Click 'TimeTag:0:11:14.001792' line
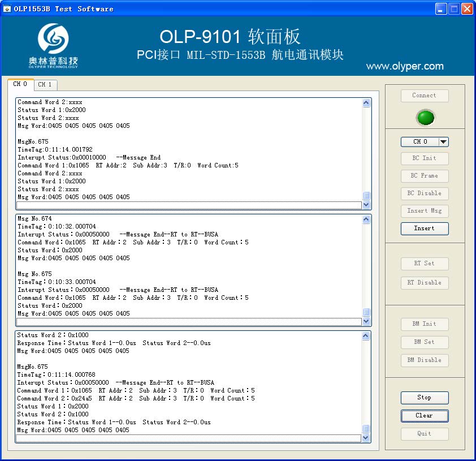This screenshot has height=461, width=476. pos(55,149)
